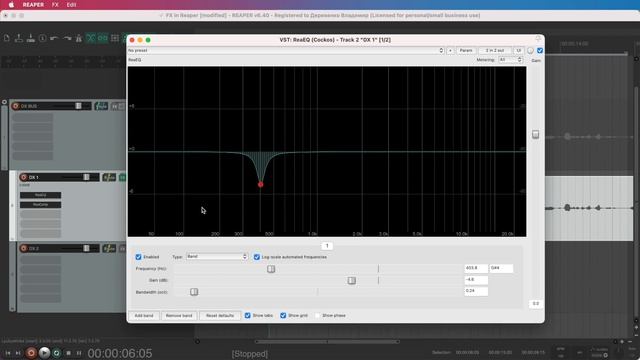The image size is (640, 360).
Task: Click ReaEQ in OX 1 FX list
Action: coord(40,195)
